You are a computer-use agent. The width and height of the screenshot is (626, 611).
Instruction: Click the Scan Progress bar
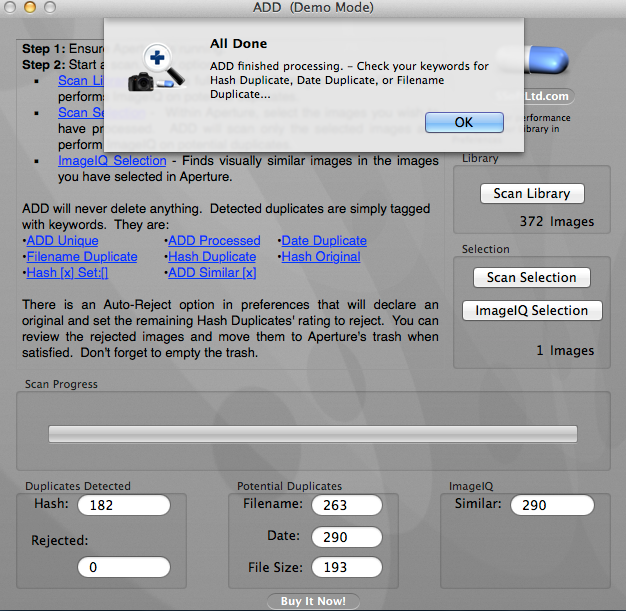click(x=313, y=434)
